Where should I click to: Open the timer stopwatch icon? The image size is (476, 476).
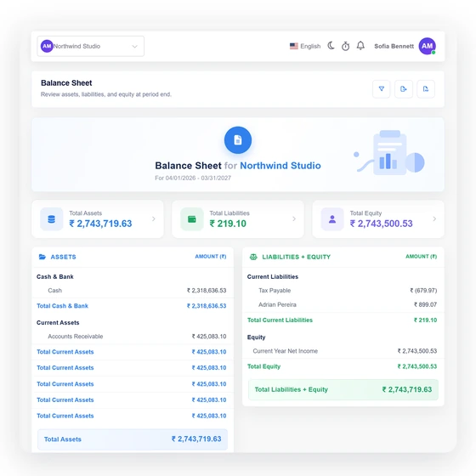[x=345, y=46]
